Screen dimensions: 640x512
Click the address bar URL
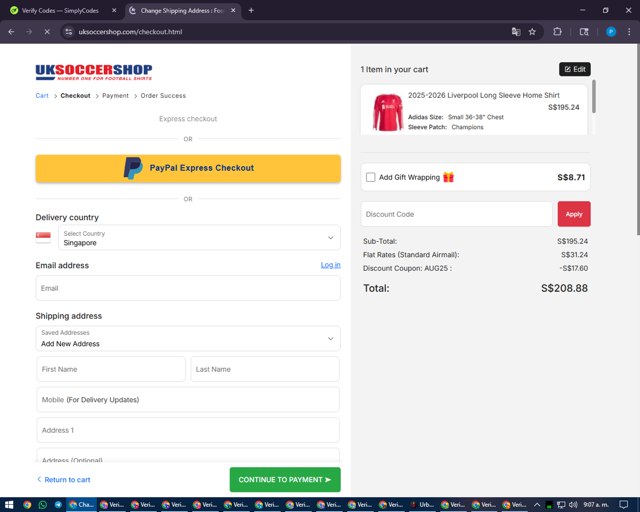130,31
